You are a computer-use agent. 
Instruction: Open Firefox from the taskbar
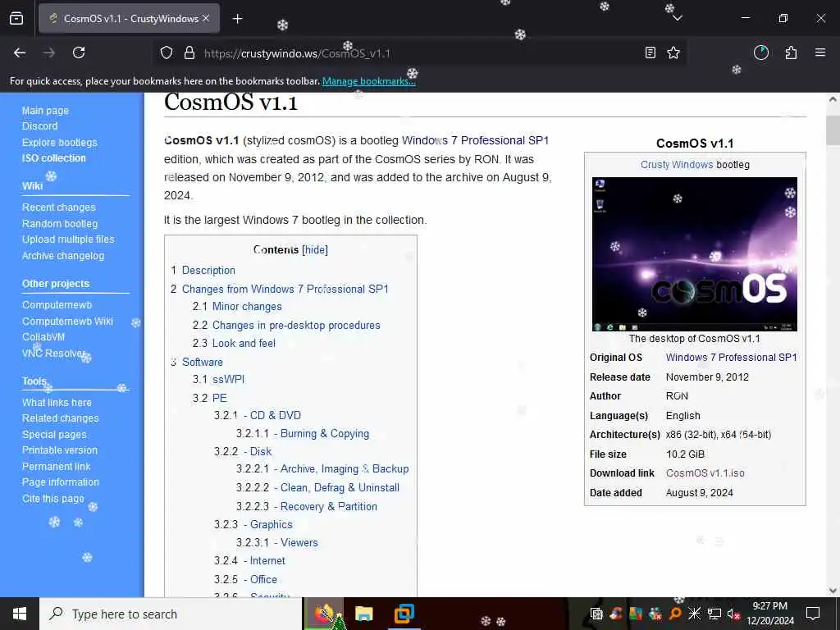(x=325, y=614)
